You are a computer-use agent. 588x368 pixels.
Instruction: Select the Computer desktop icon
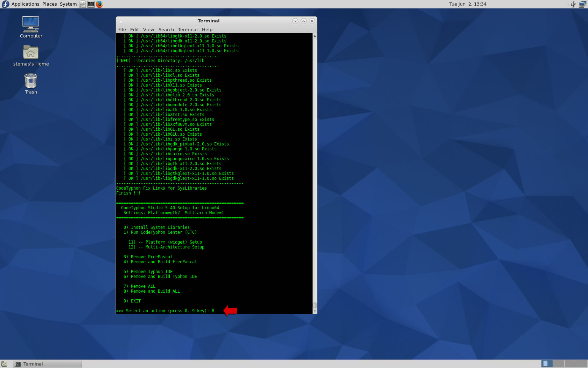(31, 27)
